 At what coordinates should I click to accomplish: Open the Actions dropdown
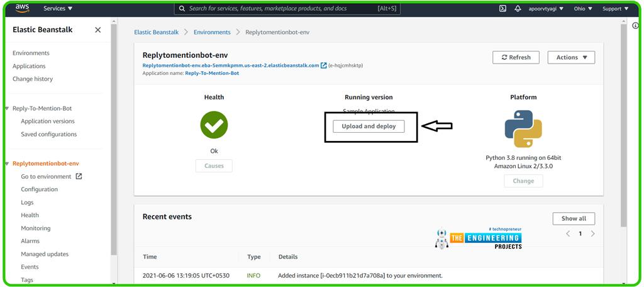click(571, 57)
